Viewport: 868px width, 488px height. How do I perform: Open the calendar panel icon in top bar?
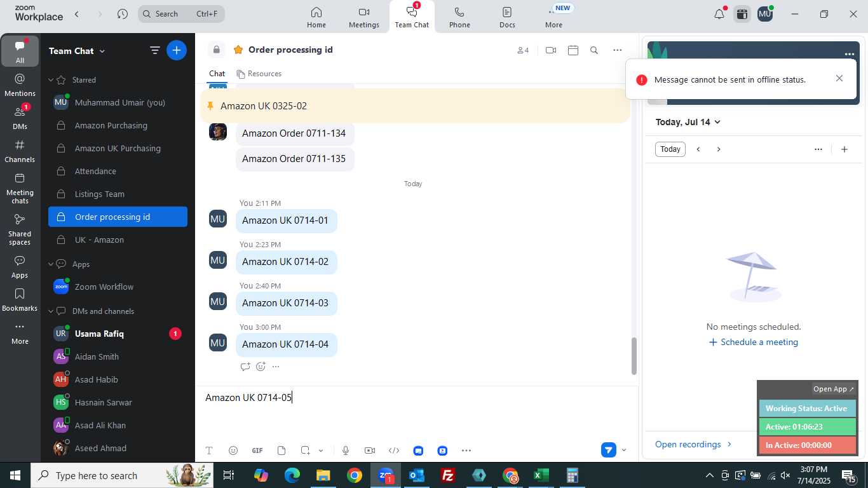742,14
